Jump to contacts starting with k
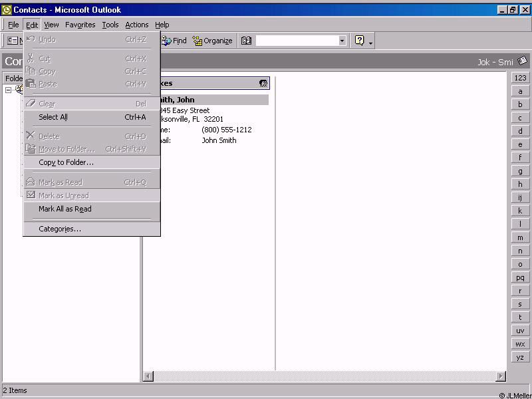The image size is (532, 399). [520, 211]
